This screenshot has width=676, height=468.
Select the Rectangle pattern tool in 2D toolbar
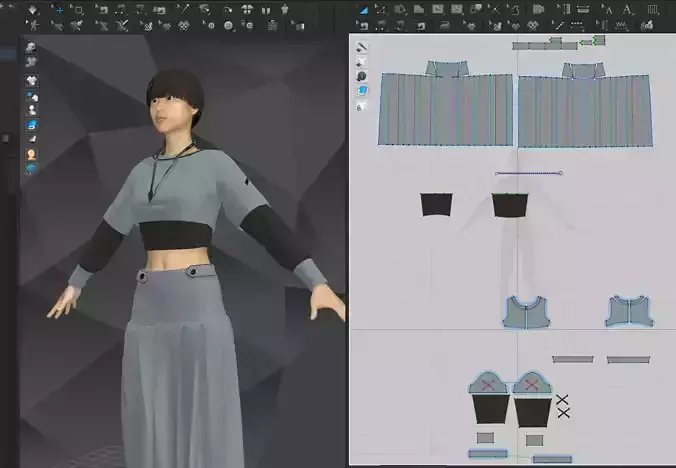419,9
